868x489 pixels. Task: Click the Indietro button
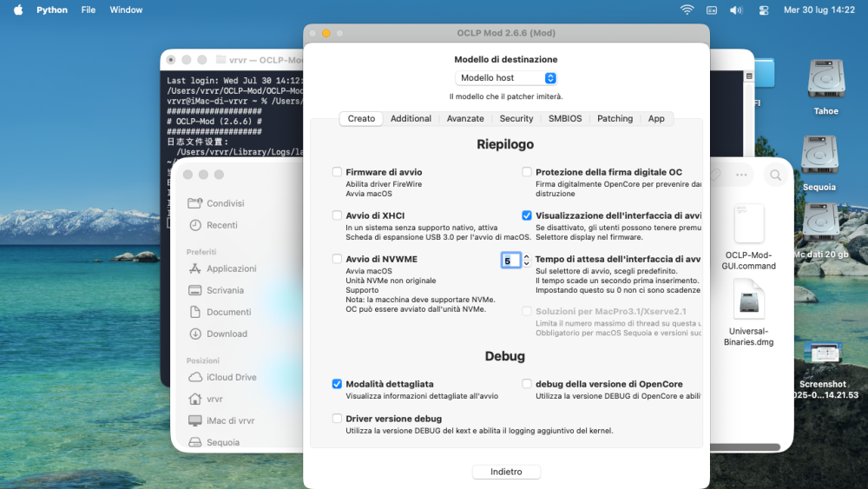pyautogui.click(x=506, y=472)
